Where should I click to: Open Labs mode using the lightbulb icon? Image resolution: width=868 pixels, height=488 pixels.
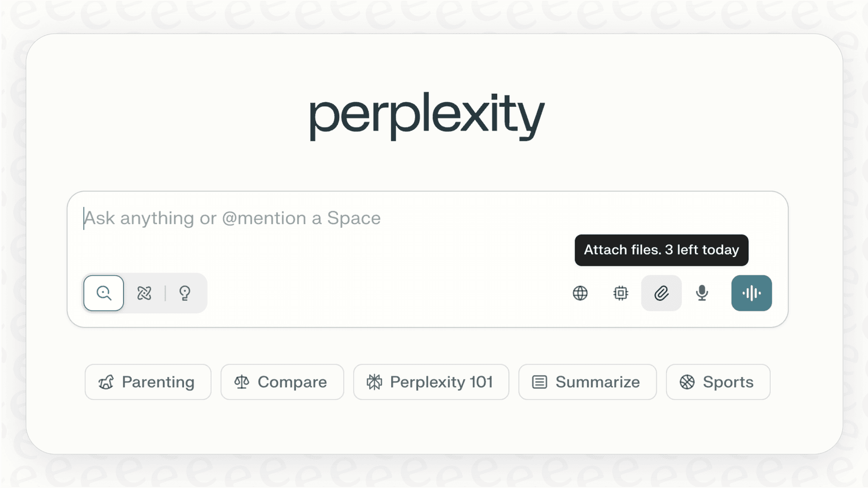click(x=185, y=293)
